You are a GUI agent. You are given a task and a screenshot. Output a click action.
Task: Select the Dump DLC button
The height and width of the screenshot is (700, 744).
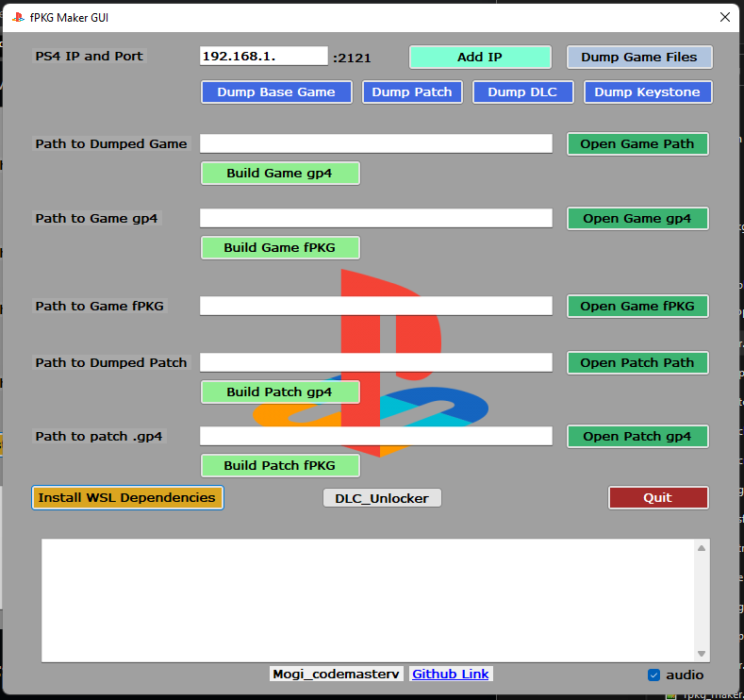522,92
